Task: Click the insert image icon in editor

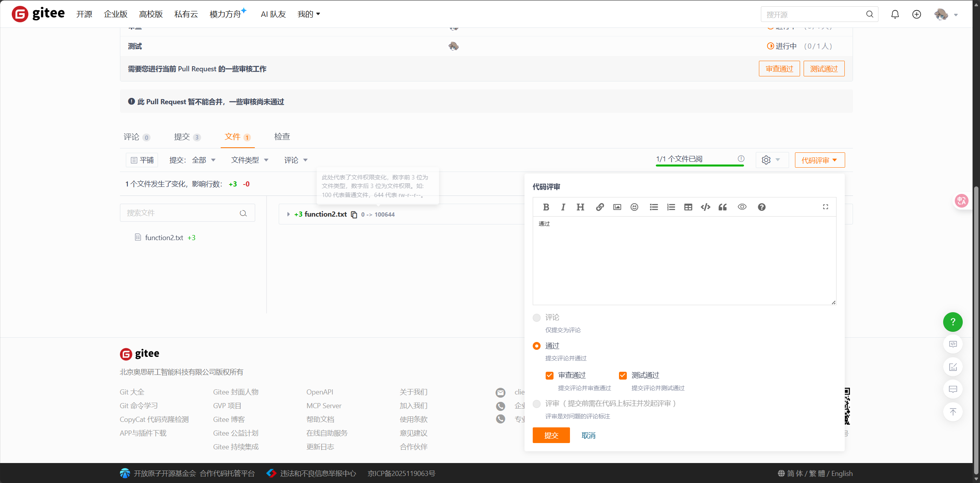Action: tap(617, 207)
